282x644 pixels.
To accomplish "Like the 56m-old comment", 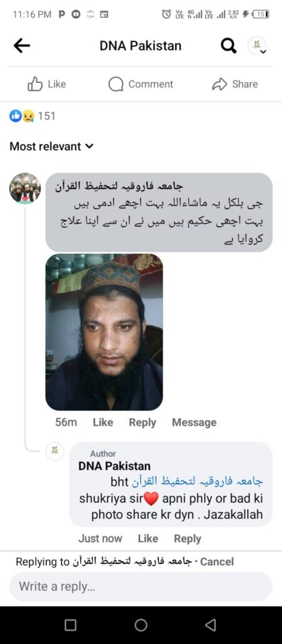I will coord(103,422).
